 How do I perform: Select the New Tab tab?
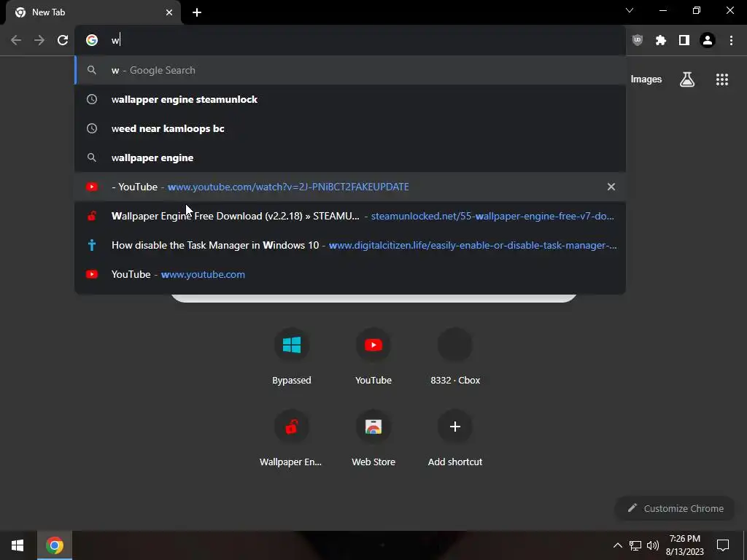pyautogui.click(x=93, y=12)
